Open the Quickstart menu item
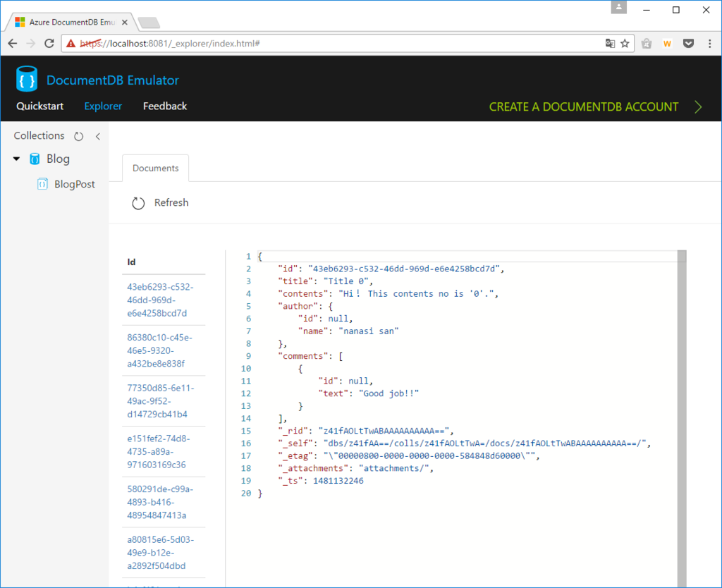This screenshot has height=588, width=722. click(x=39, y=106)
